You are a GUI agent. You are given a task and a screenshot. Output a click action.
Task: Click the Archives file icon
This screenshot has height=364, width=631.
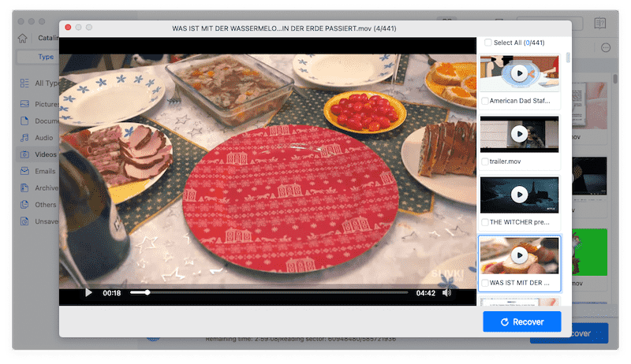[24, 188]
